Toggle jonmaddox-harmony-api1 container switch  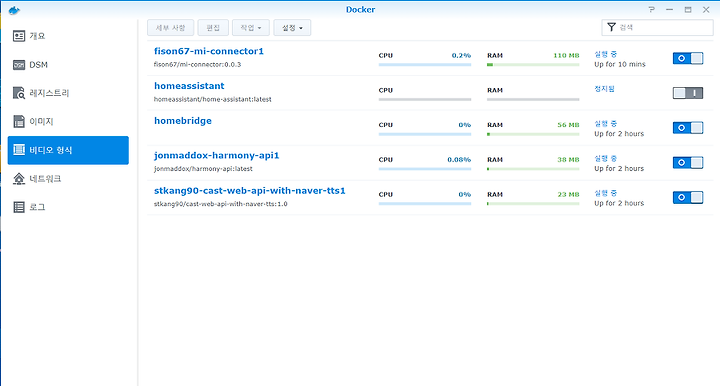688,162
